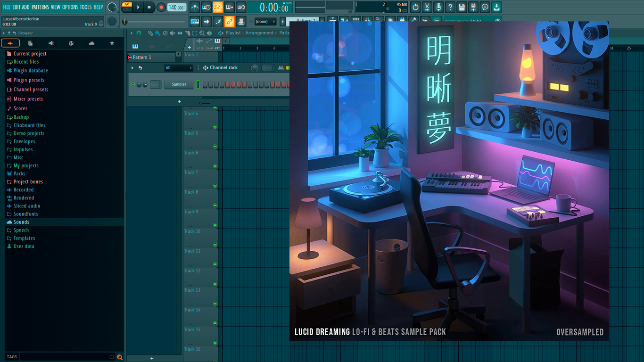Select the mute tool speaker-x icon
The width and height of the screenshot is (644, 362).
pyautogui.click(x=173, y=33)
